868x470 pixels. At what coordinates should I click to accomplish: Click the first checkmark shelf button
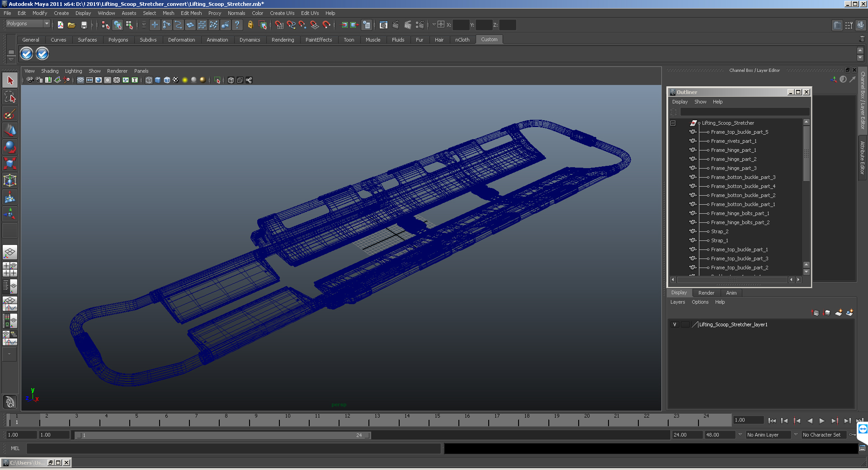point(27,54)
